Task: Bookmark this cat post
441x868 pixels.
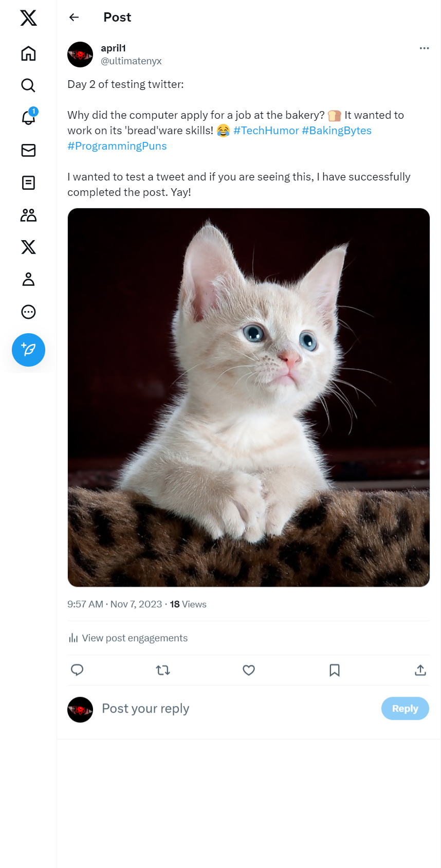Action: tap(334, 670)
